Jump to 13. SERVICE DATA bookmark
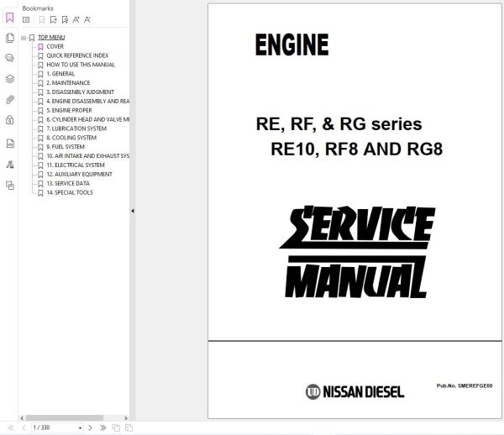Viewport: 504px width, 435px height. click(68, 183)
